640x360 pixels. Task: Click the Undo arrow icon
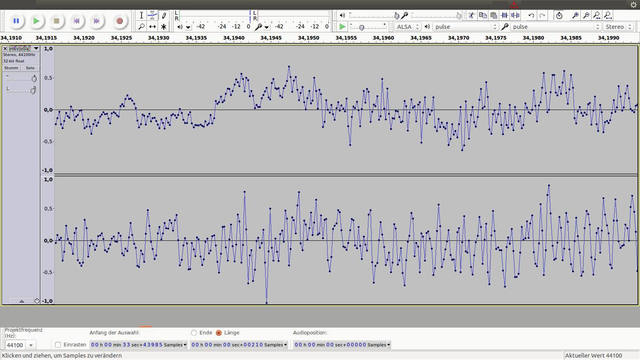[531, 16]
